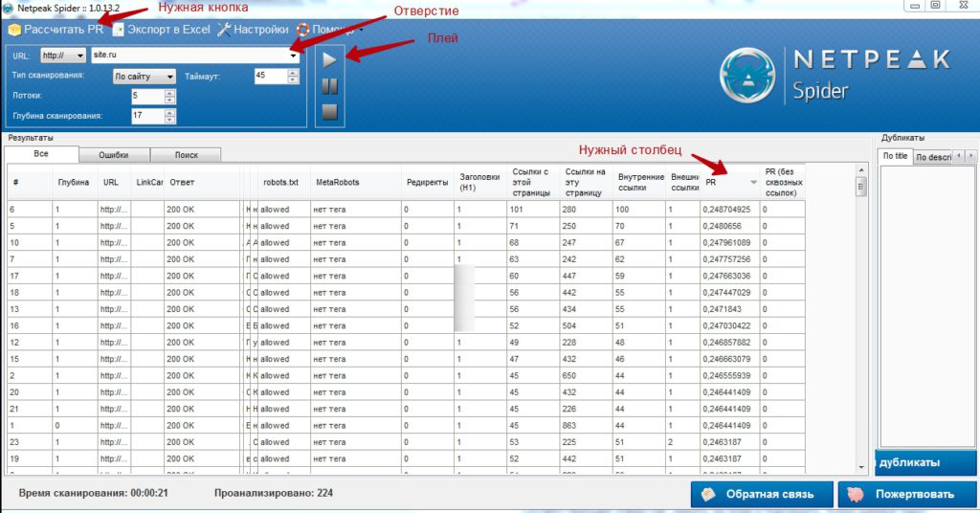Click the Обратная связь button
Screen dimensions: 980x513
pos(762,494)
